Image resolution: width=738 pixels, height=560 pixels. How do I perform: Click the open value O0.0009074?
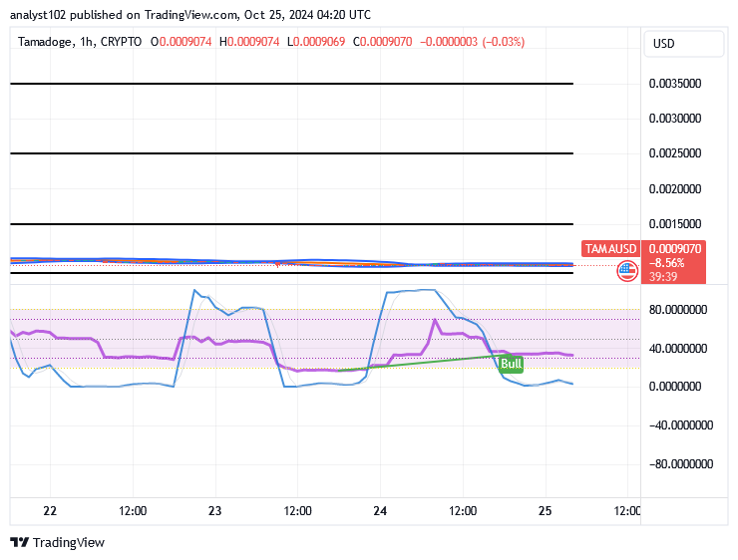(182, 42)
